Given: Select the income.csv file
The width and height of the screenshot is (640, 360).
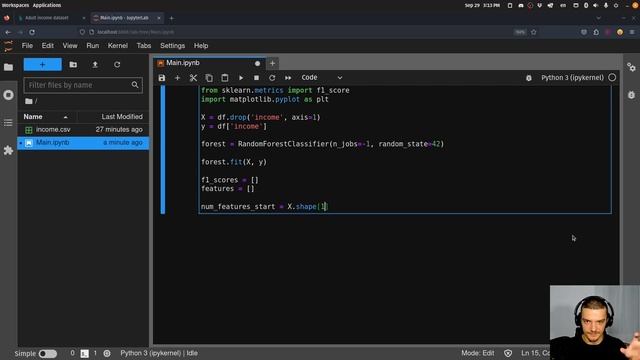Looking at the screenshot, I should 83,129.
